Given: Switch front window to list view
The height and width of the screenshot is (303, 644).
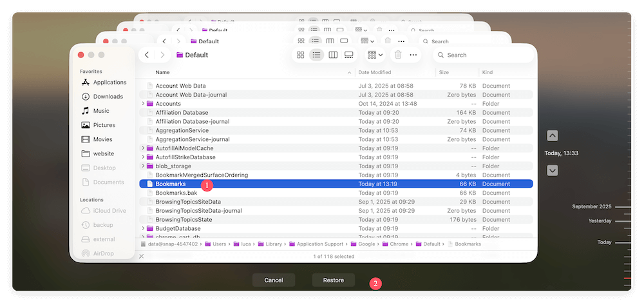Looking at the screenshot, I should pos(316,55).
